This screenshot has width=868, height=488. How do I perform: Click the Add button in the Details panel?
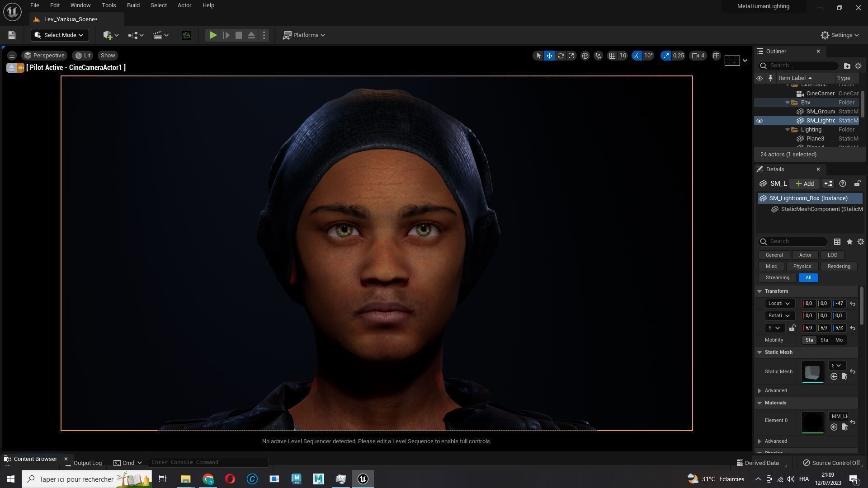[x=804, y=183]
